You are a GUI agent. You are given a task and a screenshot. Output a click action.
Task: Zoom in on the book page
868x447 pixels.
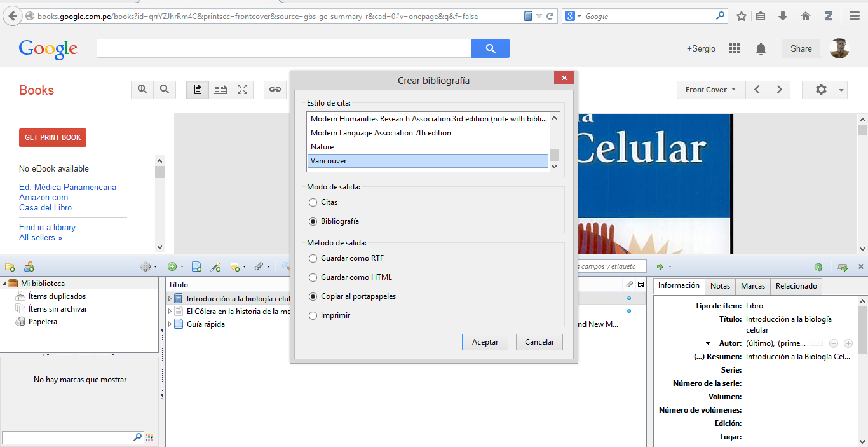coord(142,90)
